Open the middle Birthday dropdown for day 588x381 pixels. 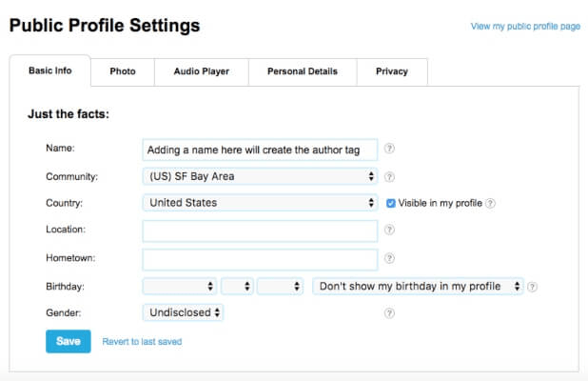pos(237,287)
